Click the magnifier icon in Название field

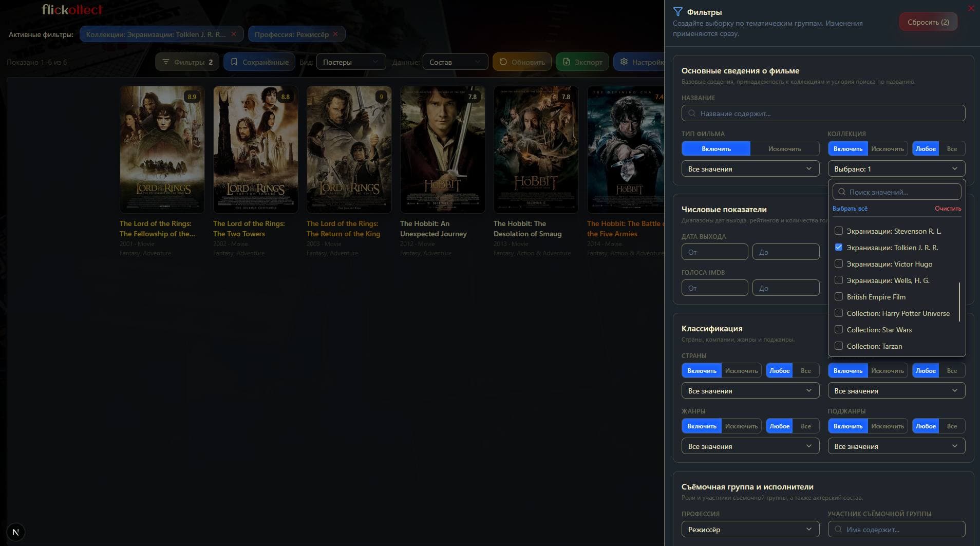coord(692,114)
